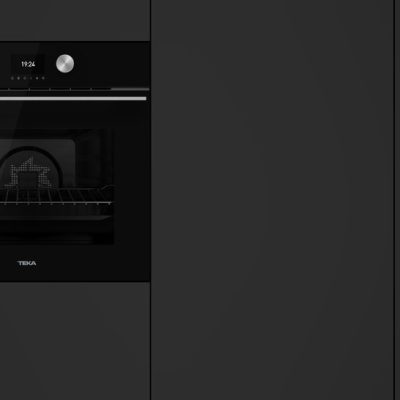This screenshot has width=400, height=400.
Task: Click the TEKA logo on the oven door
Action: (27, 263)
